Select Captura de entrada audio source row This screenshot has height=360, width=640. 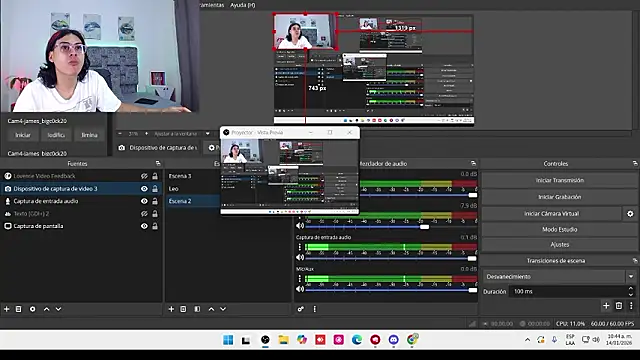81,201
